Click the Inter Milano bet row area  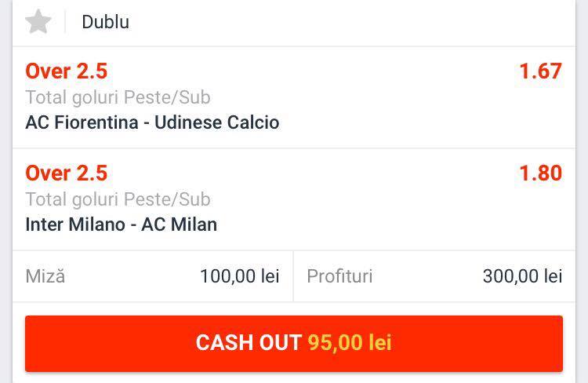pyautogui.click(x=294, y=199)
